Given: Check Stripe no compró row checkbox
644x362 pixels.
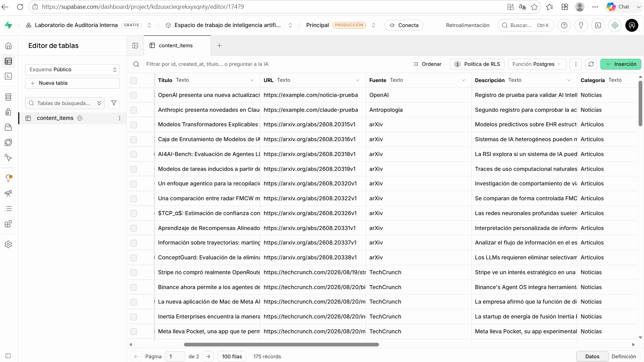Looking at the screenshot, I should [134, 273].
